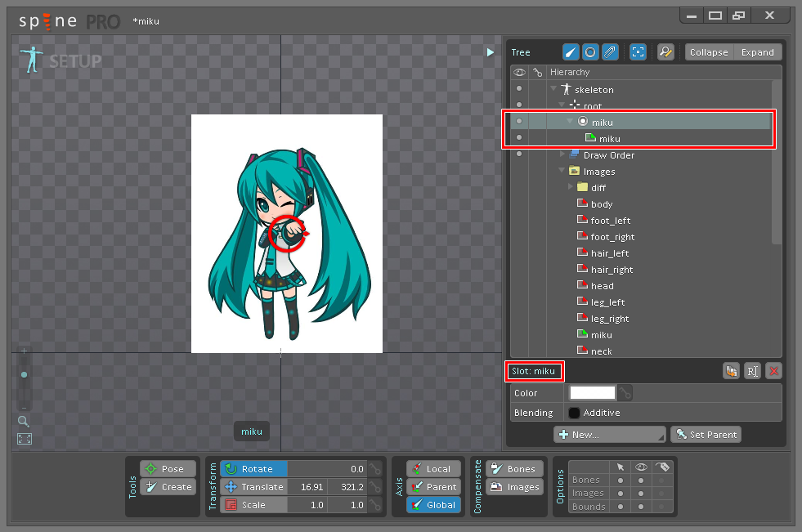Click the fit-to-view frame icon below the magnifier
The width and height of the screenshot is (802, 532).
24,439
